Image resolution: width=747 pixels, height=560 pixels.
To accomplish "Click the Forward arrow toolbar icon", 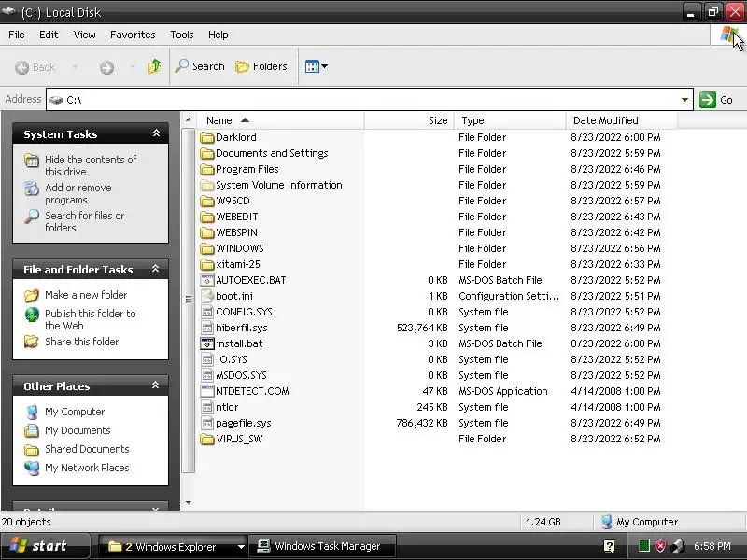I will pyautogui.click(x=106, y=67).
